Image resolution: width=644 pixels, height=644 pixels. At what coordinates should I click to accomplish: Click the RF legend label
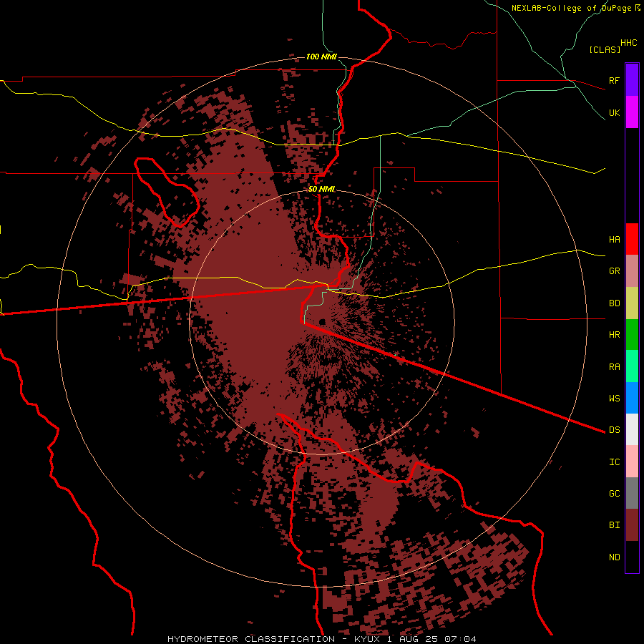(x=614, y=80)
